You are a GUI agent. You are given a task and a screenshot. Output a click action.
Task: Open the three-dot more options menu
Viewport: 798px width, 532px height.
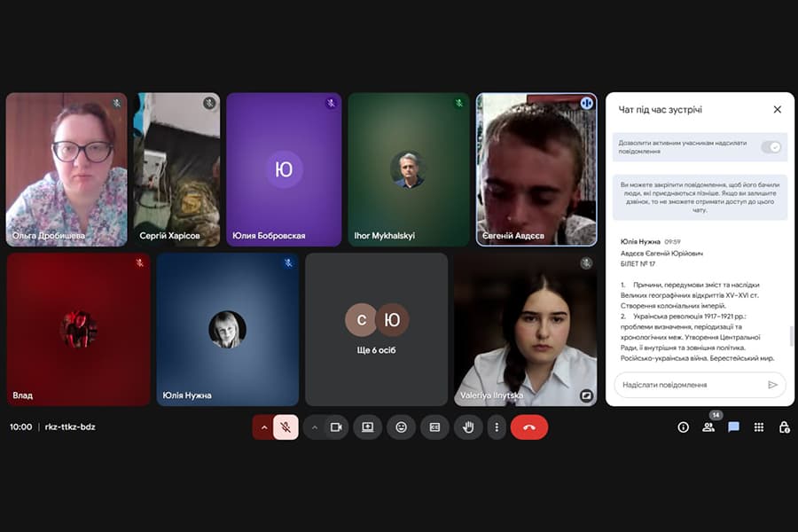click(497, 427)
